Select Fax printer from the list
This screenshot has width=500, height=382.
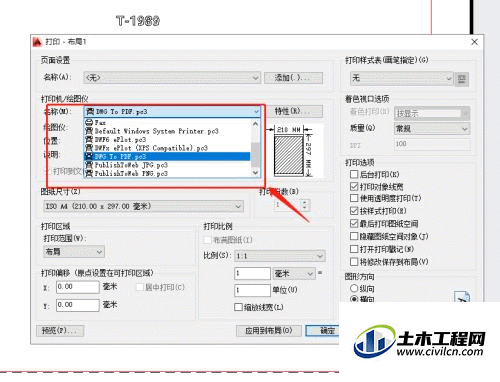pos(167,123)
